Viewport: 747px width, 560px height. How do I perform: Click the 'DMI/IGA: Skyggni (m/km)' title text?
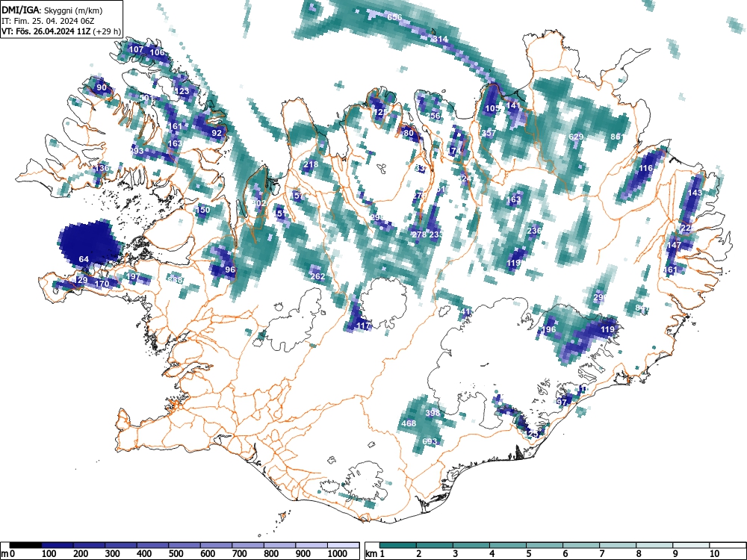click(52, 10)
